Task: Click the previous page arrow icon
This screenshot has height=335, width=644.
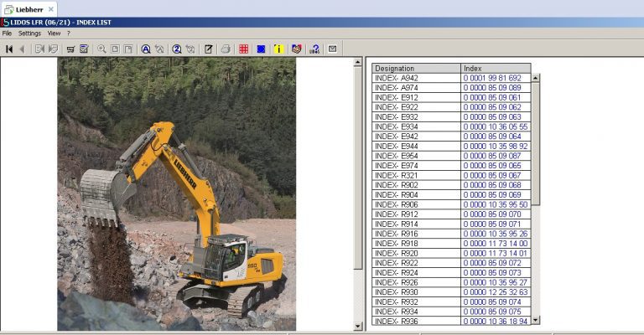Action: pos(22,49)
